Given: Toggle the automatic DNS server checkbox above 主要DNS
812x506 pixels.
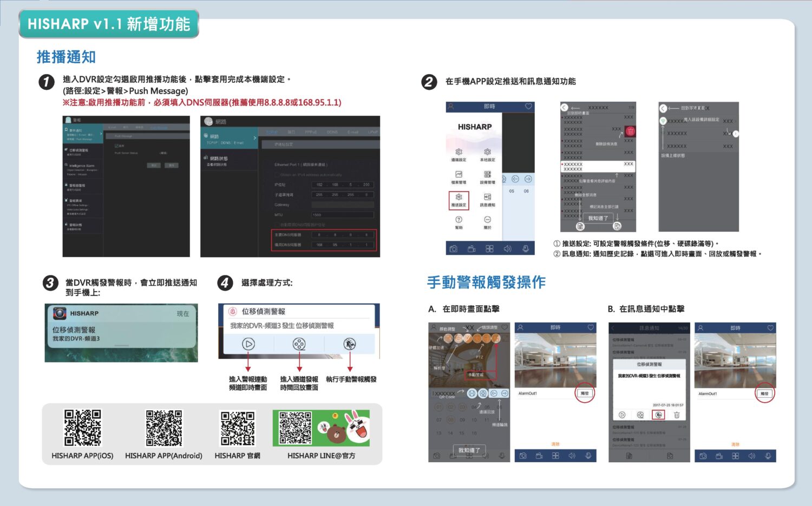Looking at the screenshot, I should tap(277, 224).
